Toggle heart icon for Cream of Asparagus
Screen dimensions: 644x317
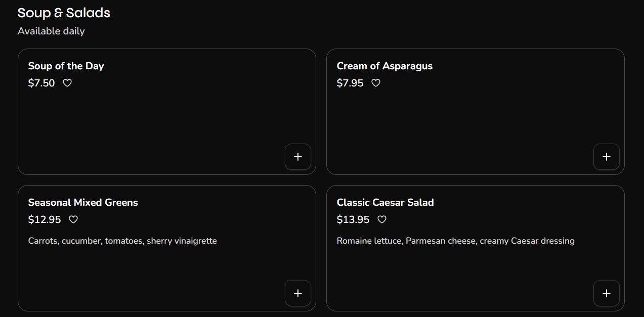[376, 83]
